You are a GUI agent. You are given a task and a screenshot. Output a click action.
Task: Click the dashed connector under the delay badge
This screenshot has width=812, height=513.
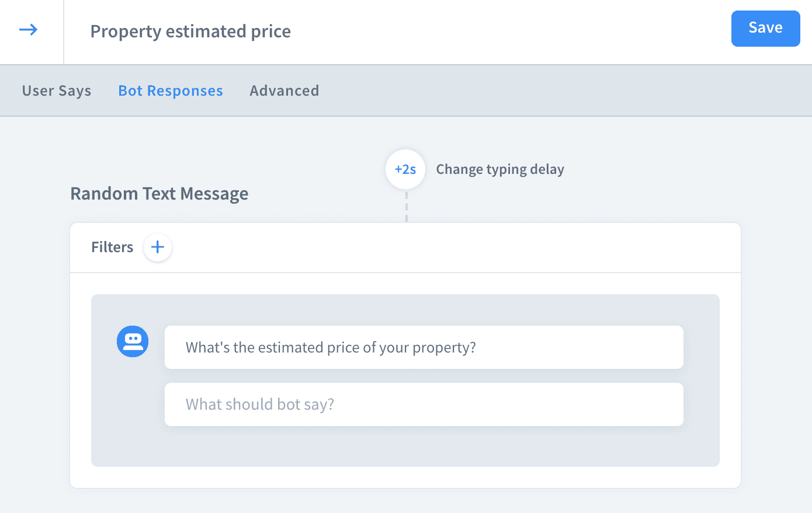pyautogui.click(x=407, y=206)
